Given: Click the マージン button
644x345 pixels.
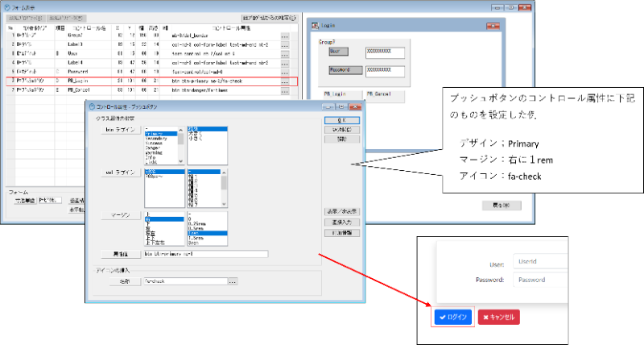Looking at the screenshot, I should pos(121,215).
